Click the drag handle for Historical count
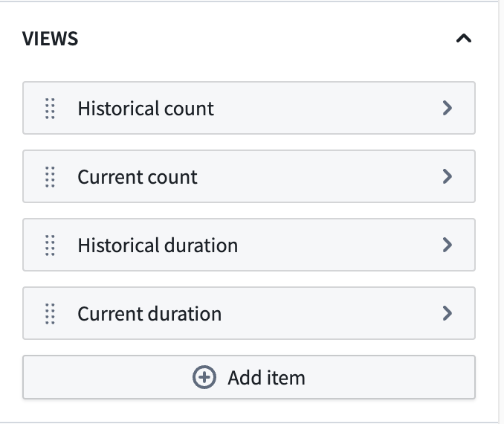The image size is (504, 424). tap(50, 109)
